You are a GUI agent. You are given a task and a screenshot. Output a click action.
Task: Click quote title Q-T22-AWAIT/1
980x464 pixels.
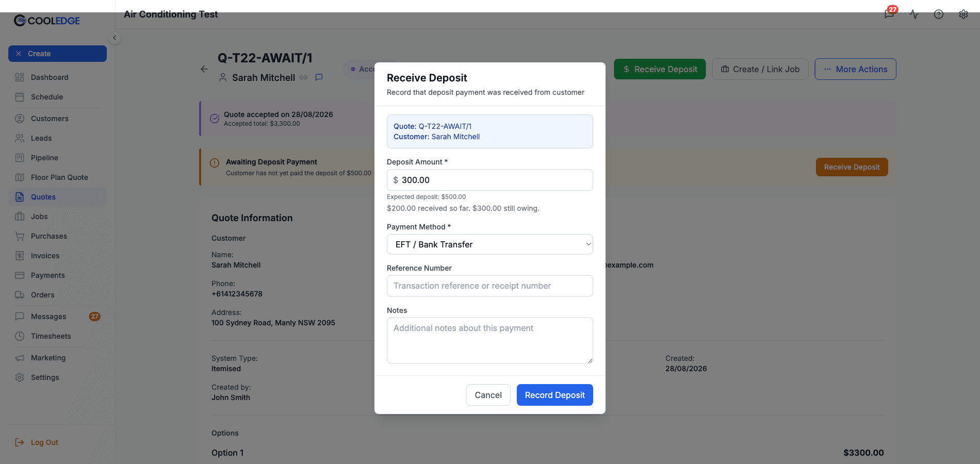(265, 58)
